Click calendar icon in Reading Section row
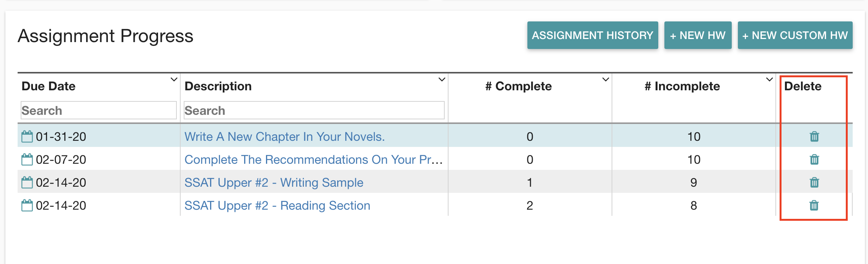Image resolution: width=868 pixels, height=264 pixels. pos(27,205)
